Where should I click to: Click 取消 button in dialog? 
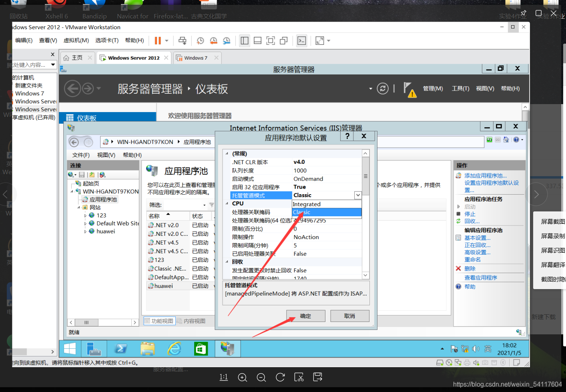coord(350,316)
